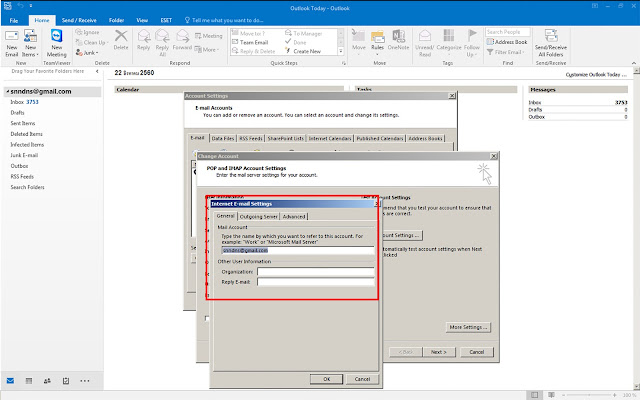The image size is (640, 400).
Task: Select the Create New quick step
Action: (303, 51)
